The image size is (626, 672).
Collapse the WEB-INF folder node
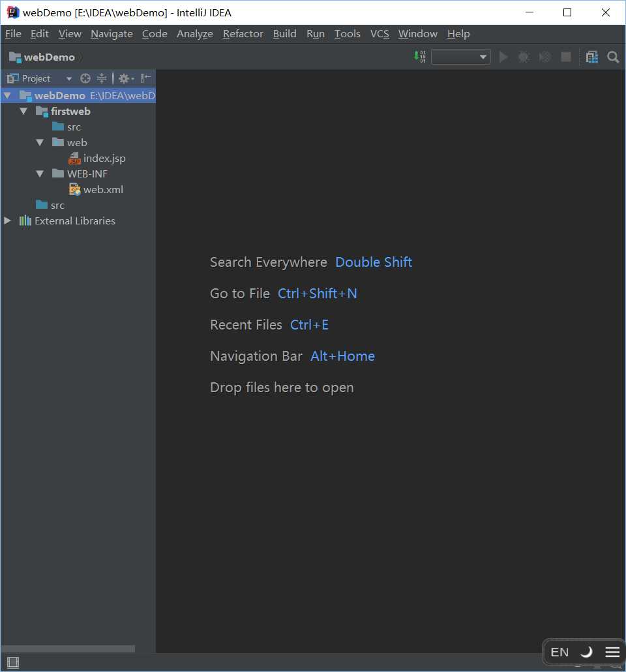[40, 174]
